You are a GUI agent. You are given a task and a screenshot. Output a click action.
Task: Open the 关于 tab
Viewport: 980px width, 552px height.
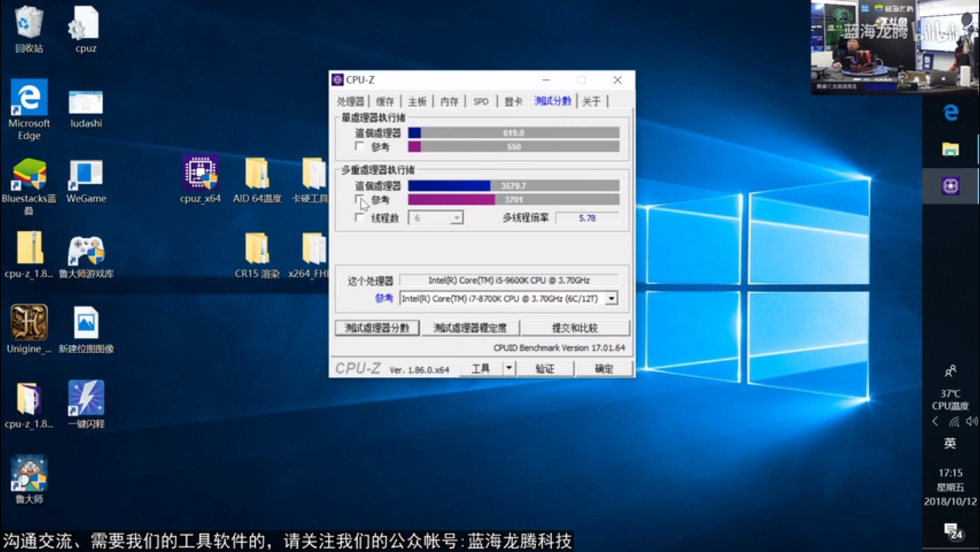pos(591,101)
